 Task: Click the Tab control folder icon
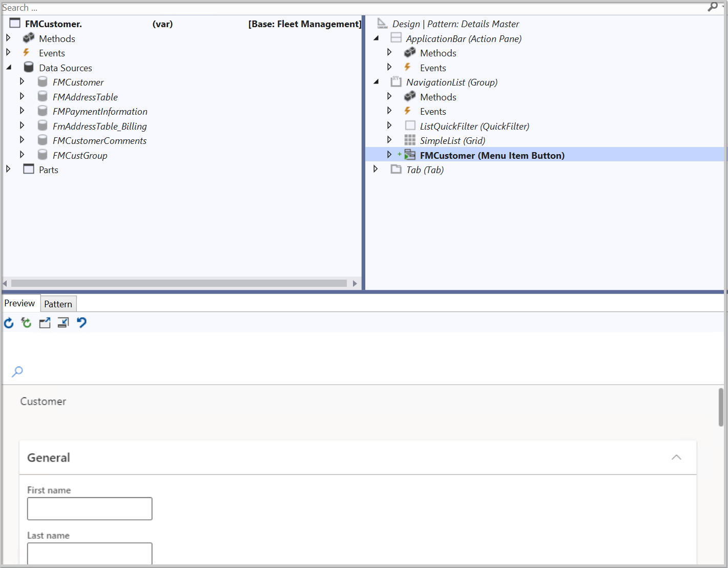396,170
